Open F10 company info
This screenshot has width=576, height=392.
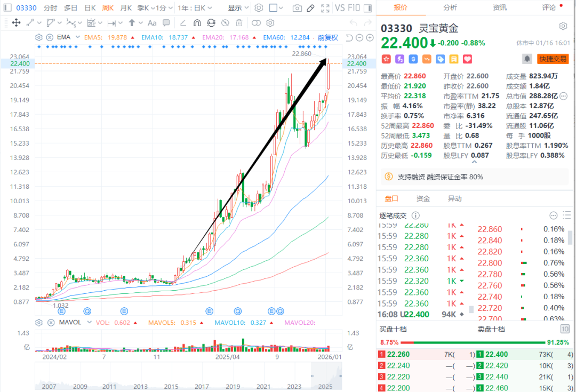point(354,7)
